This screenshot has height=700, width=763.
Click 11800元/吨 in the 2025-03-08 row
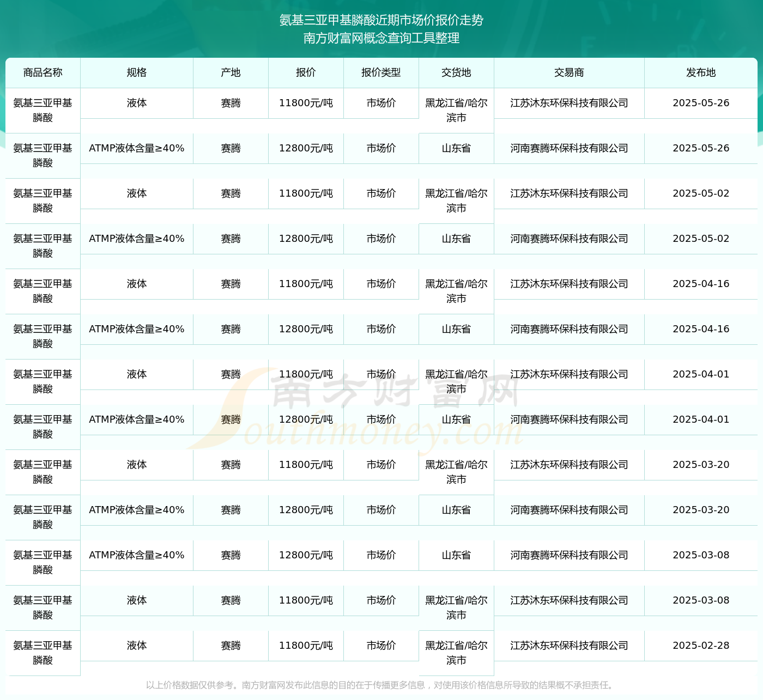[306, 600]
